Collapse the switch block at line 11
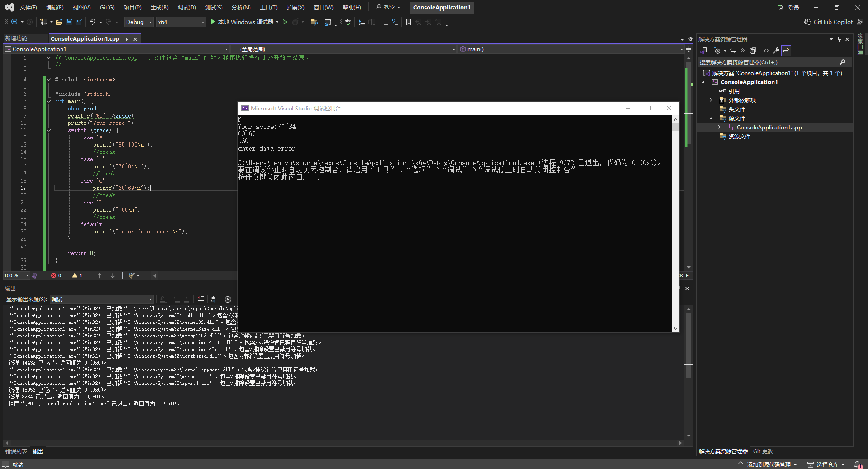The image size is (868, 469). coord(48,130)
